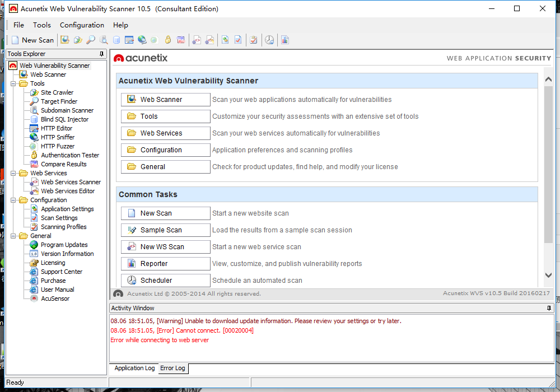Switch to the Error Log tab
The width and height of the screenshot is (560, 392).
(172, 368)
